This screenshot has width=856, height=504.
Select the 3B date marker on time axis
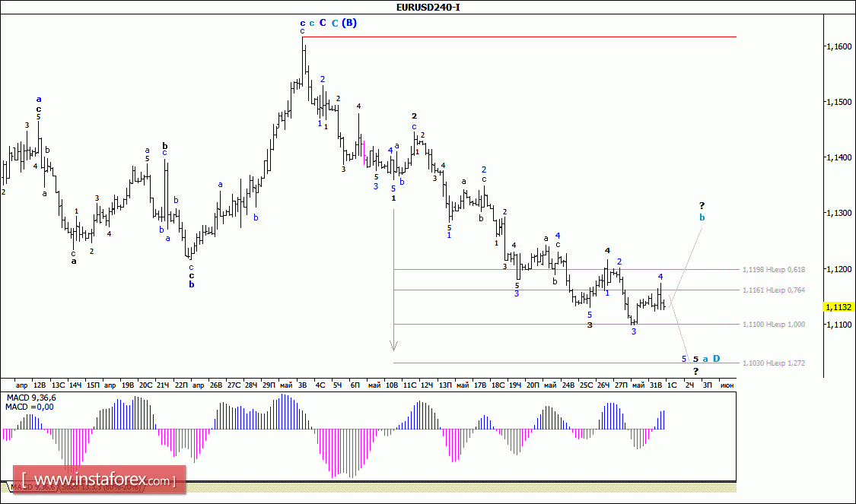pyautogui.click(x=302, y=385)
